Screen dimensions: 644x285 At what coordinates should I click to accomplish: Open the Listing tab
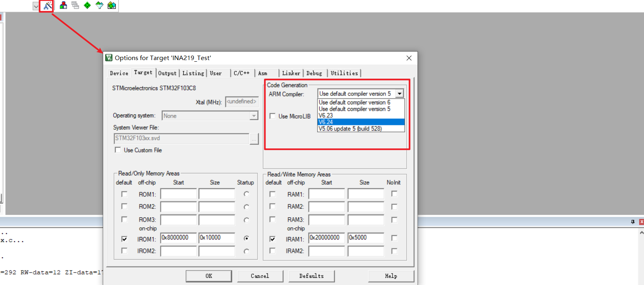coord(193,73)
